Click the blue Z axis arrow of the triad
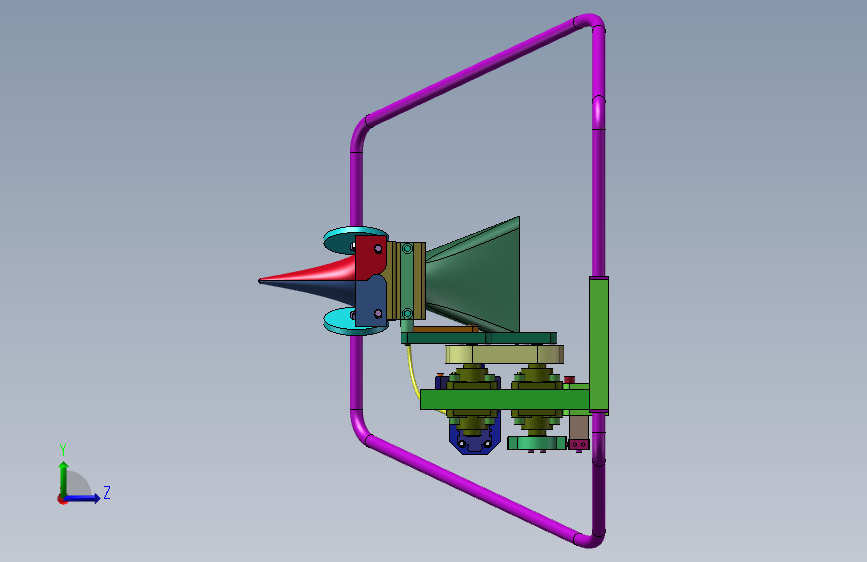867x562 pixels. click(x=83, y=498)
